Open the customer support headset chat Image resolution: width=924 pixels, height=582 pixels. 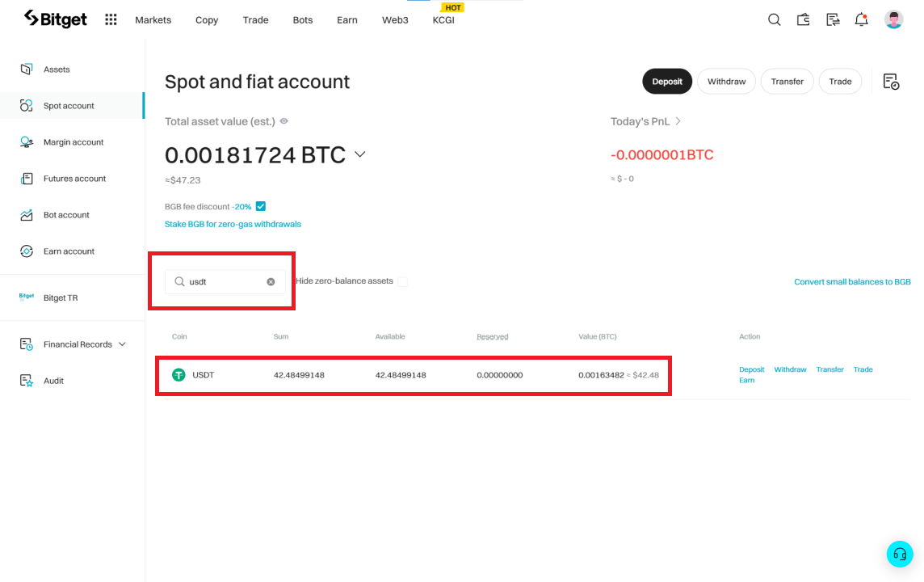900,554
